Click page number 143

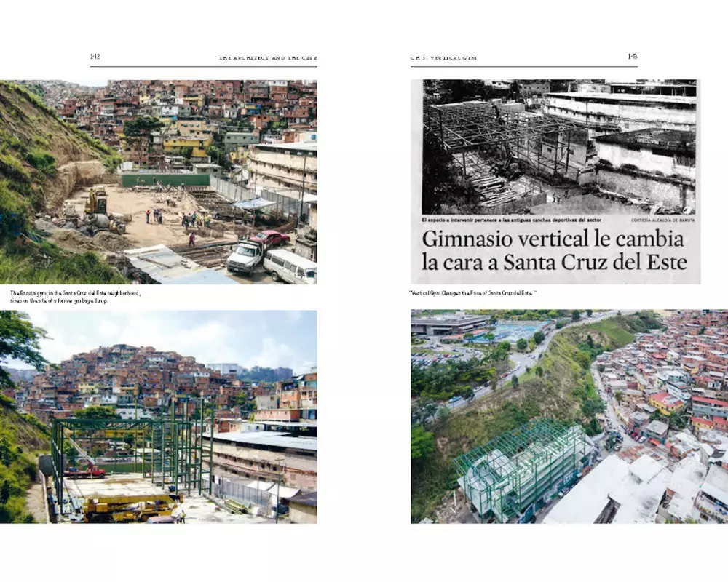[x=632, y=57]
